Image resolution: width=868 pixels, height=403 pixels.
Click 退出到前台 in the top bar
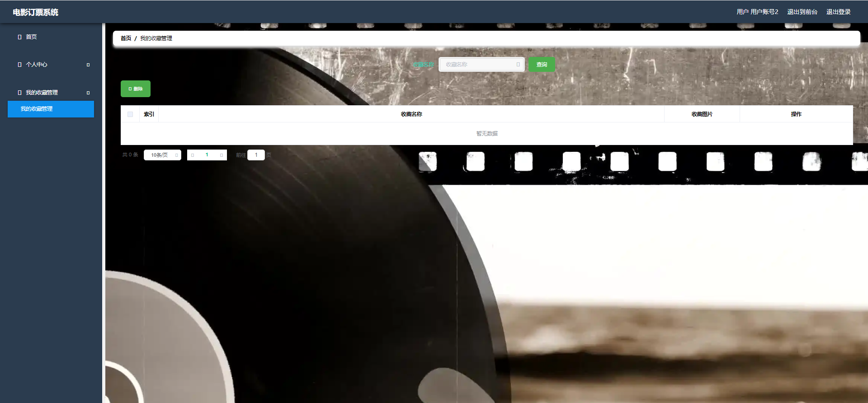coord(802,12)
